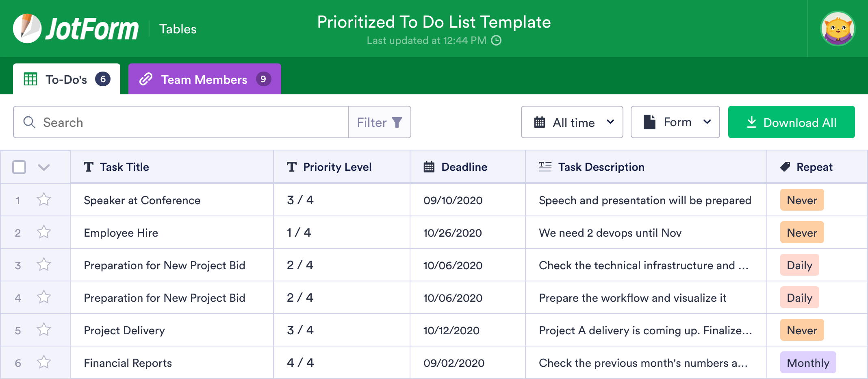Click the search magnifier icon
Screen dimensions: 868x379
[29, 122]
